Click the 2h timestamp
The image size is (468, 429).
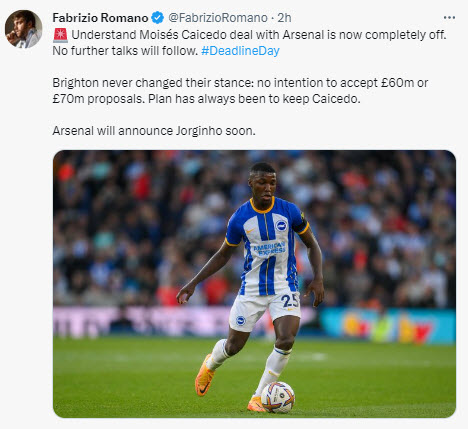[x=284, y=18]
